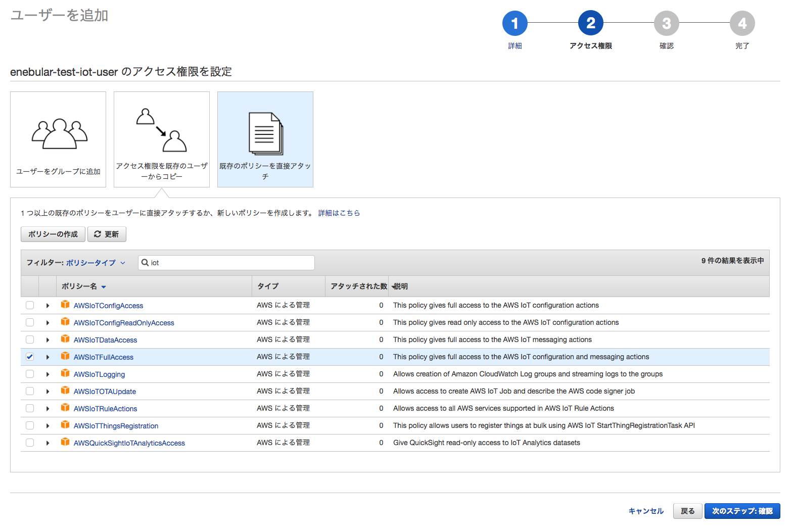Expand the AWSIoTConfigReadOnlyAccess row details

[48, 323]
